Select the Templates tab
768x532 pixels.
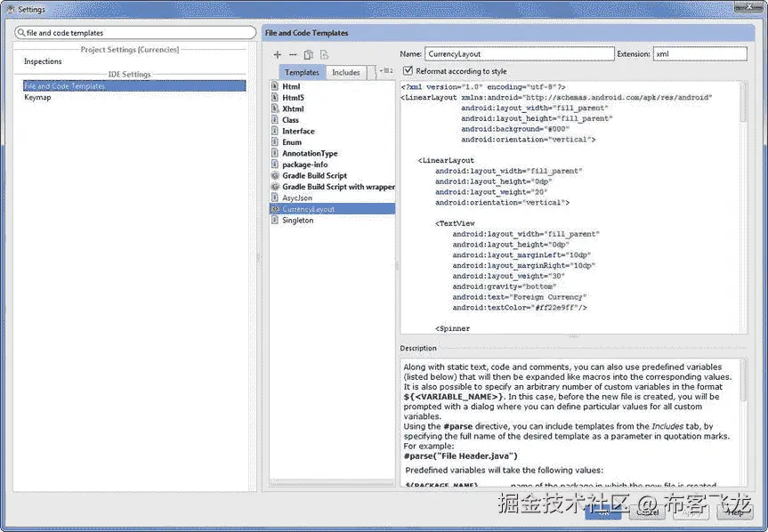[303, 72]
